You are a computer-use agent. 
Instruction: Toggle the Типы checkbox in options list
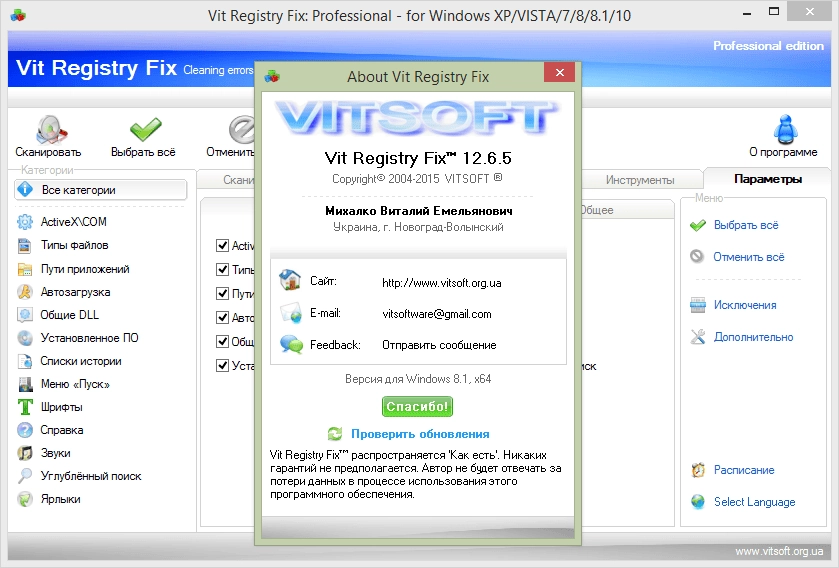coord(223,270)
